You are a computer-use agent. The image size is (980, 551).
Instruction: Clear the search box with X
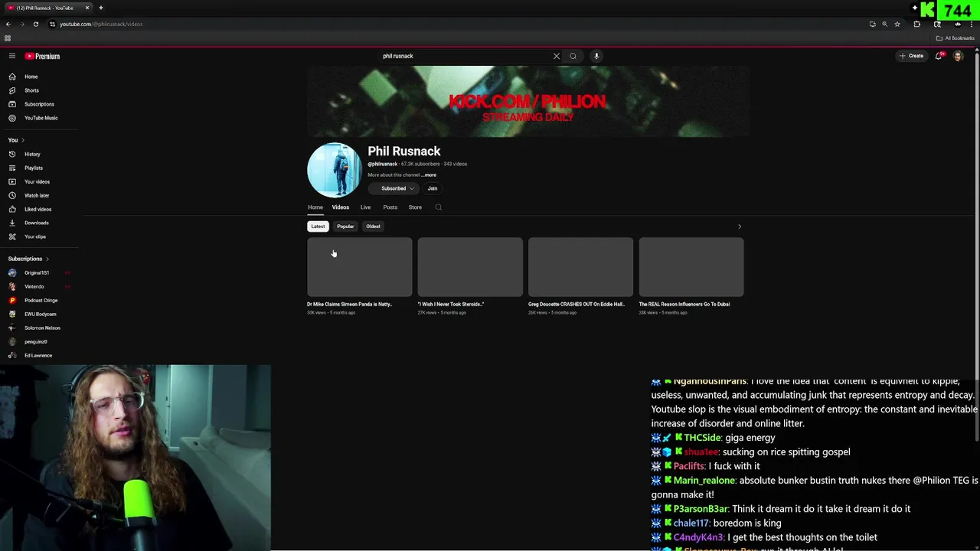tap(557, 56)
